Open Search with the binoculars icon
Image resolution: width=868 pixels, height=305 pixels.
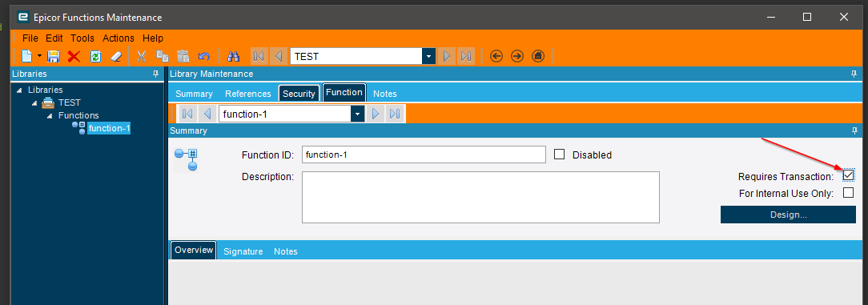tap(233, 56)
